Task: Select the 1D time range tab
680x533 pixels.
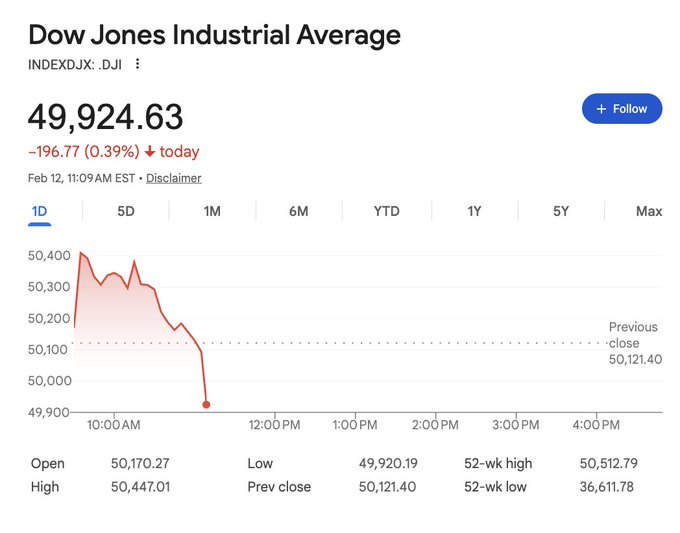Action: [x=40, y=211]
